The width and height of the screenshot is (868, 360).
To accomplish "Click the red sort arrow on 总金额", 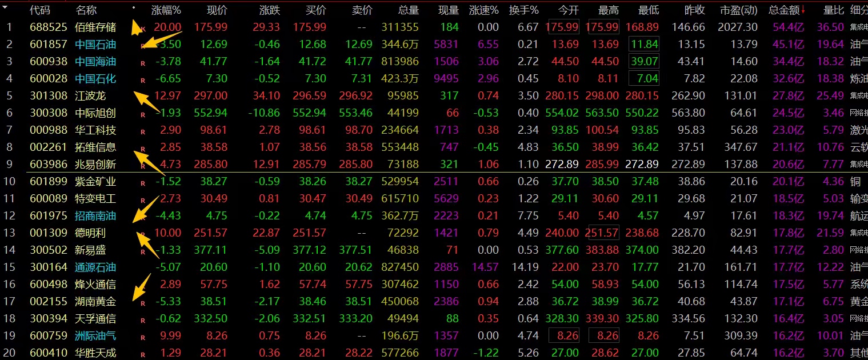I will 803,9.
